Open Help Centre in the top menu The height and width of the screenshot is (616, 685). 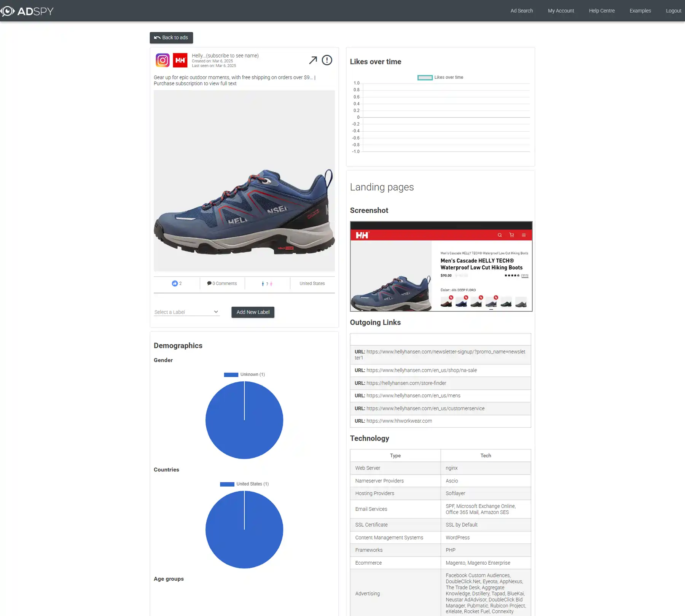(602, 11)
